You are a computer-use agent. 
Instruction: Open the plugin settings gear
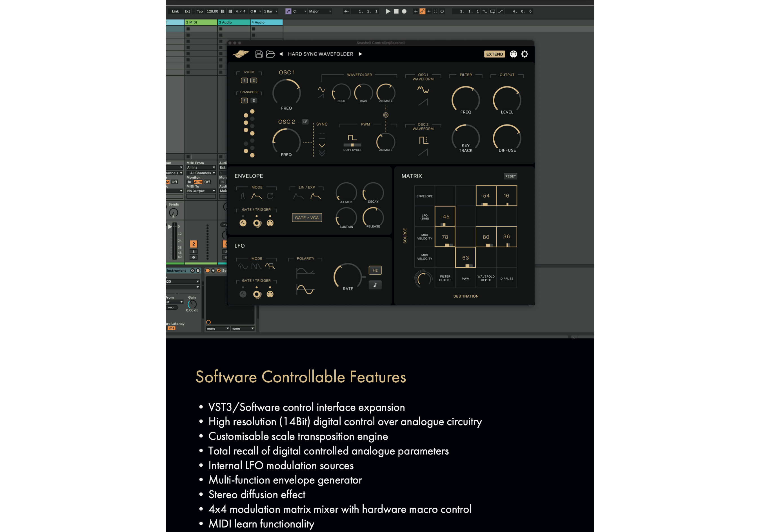(525, 54)
